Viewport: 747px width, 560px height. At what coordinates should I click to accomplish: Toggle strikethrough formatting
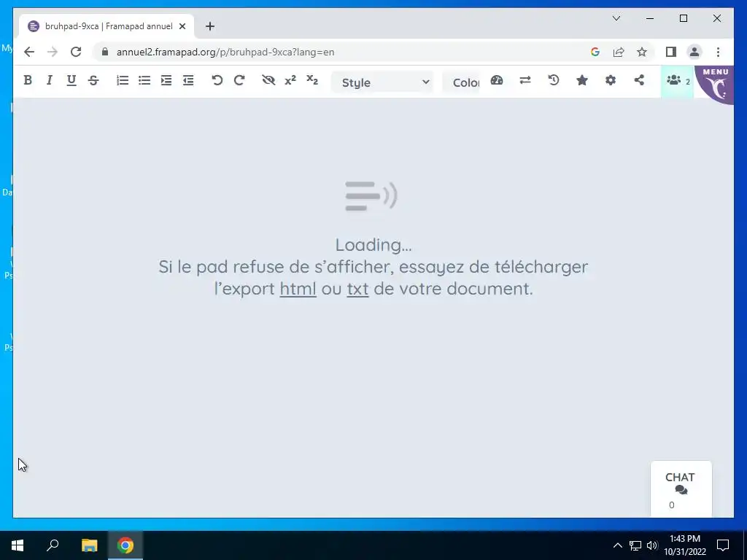[x=93, y=80]
